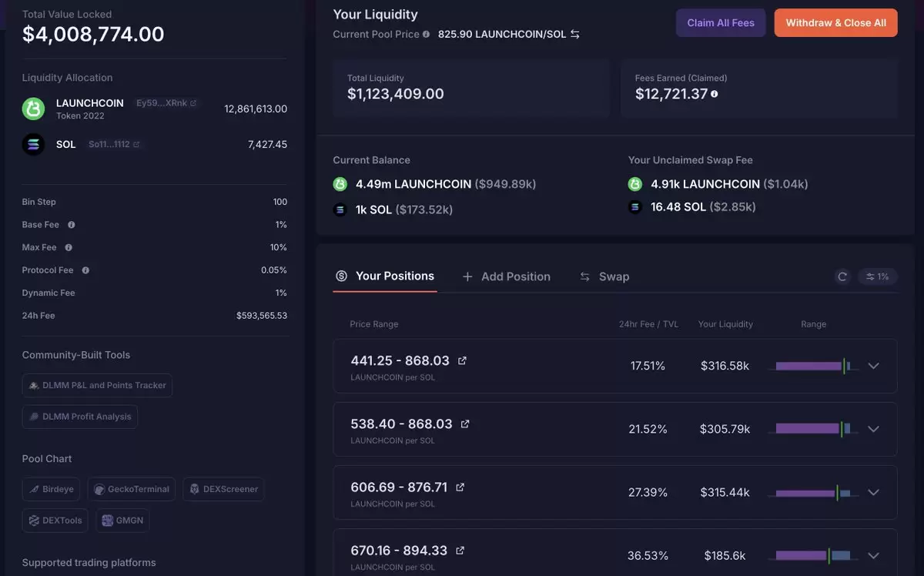The height and width of the screenshot is (576, 924).
Task: Click the Current Pool Price info icon
Action: 427,35
